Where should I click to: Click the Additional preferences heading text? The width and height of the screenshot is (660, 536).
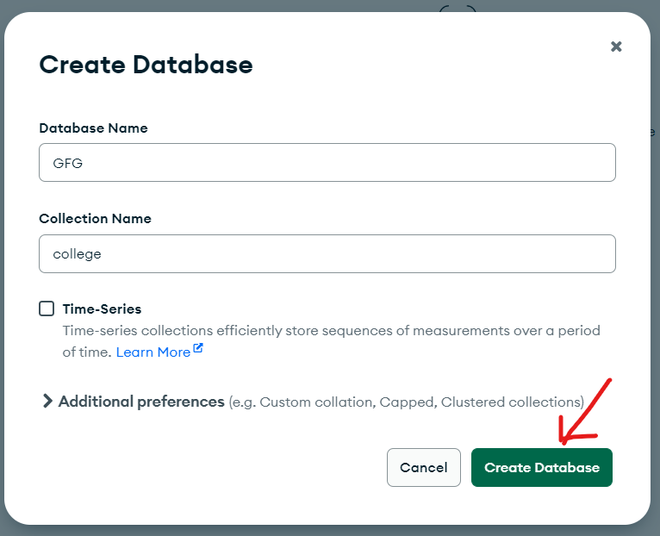coord(141,401)
